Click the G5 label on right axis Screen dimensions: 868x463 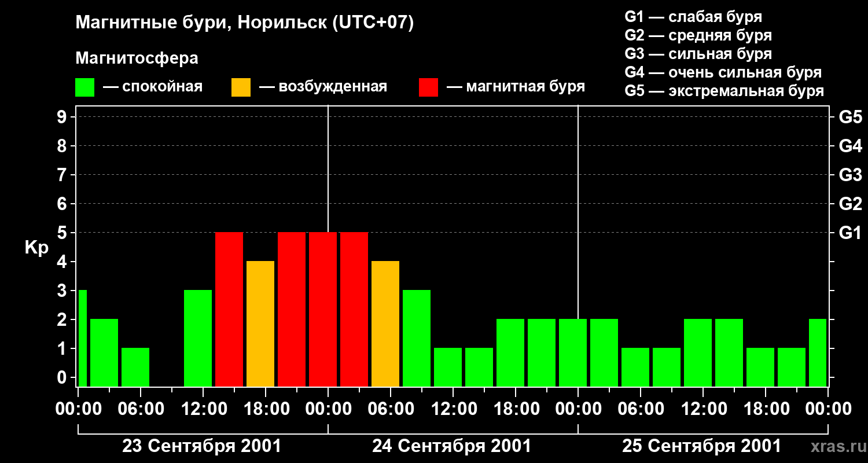tap(851, 117)
